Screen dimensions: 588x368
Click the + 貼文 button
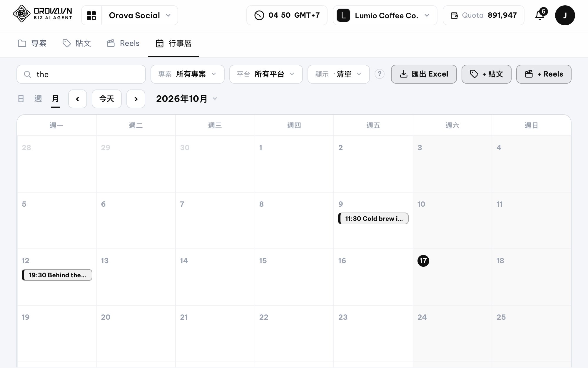click(487, 74)
